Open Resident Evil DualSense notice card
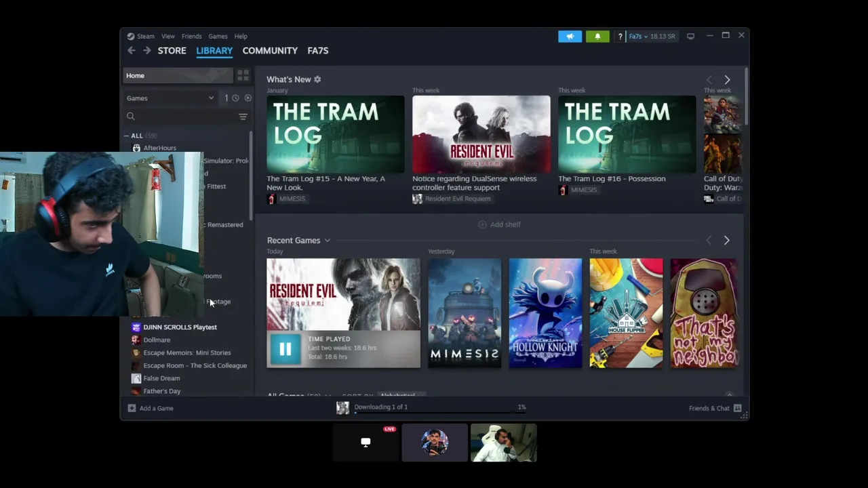 point(481,134)
